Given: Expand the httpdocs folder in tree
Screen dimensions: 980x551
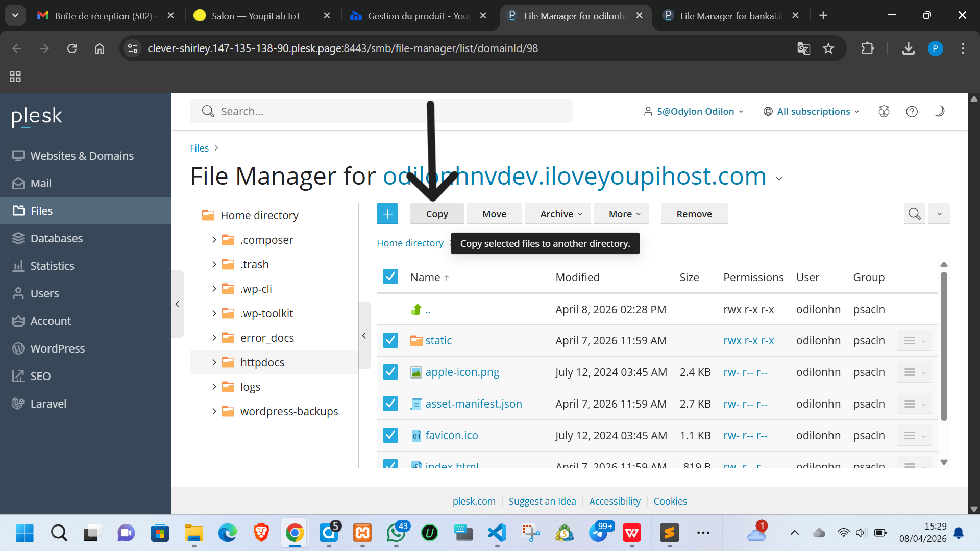Looking at the screenshot, I should (x=214, y=362).
